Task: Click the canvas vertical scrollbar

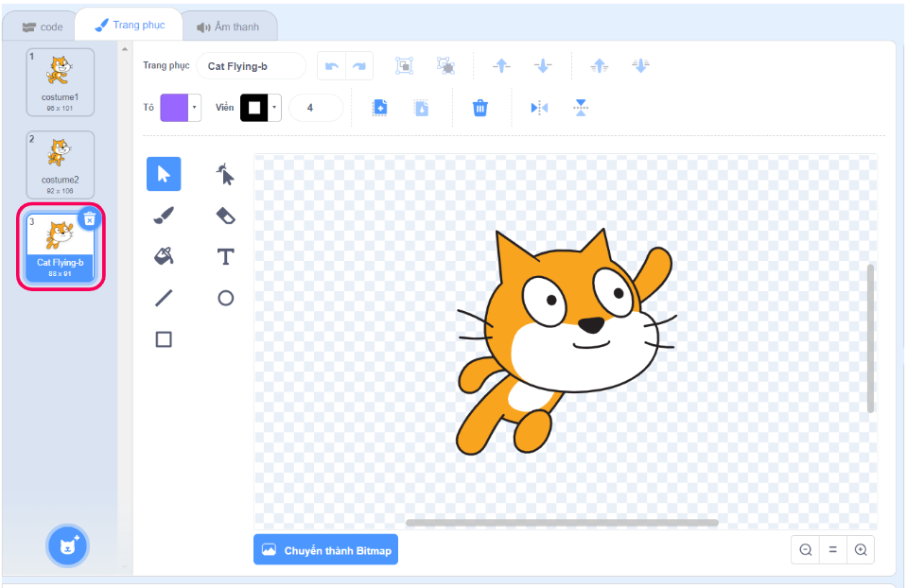Action: (x=870, y=338)
